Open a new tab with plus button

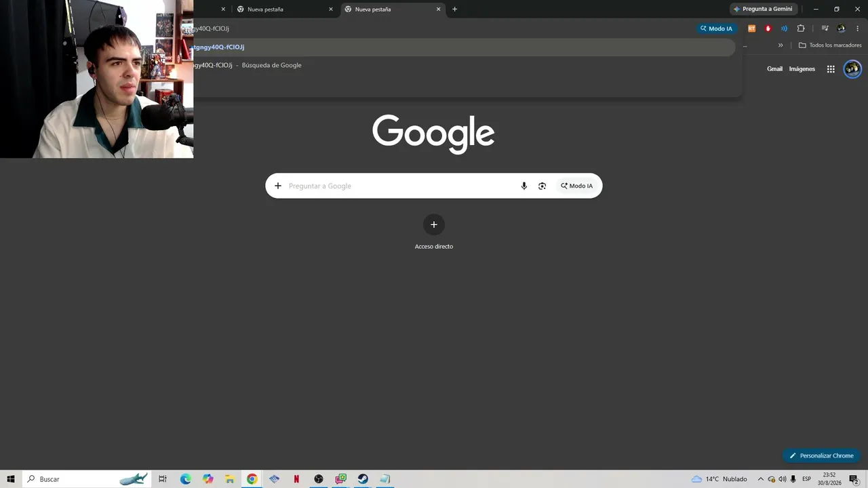(x=454, y=9)
